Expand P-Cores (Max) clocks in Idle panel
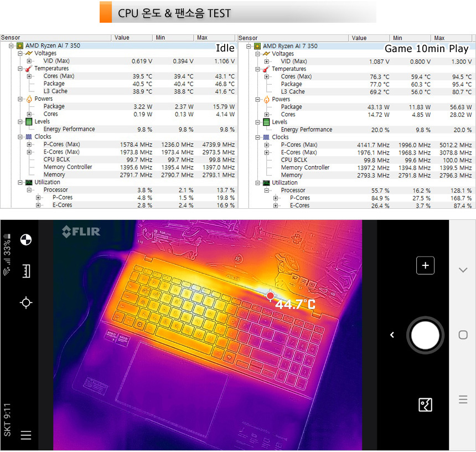The height and width of the screenshot is (452, 476). pyautogui.click(x=29, y=145)
